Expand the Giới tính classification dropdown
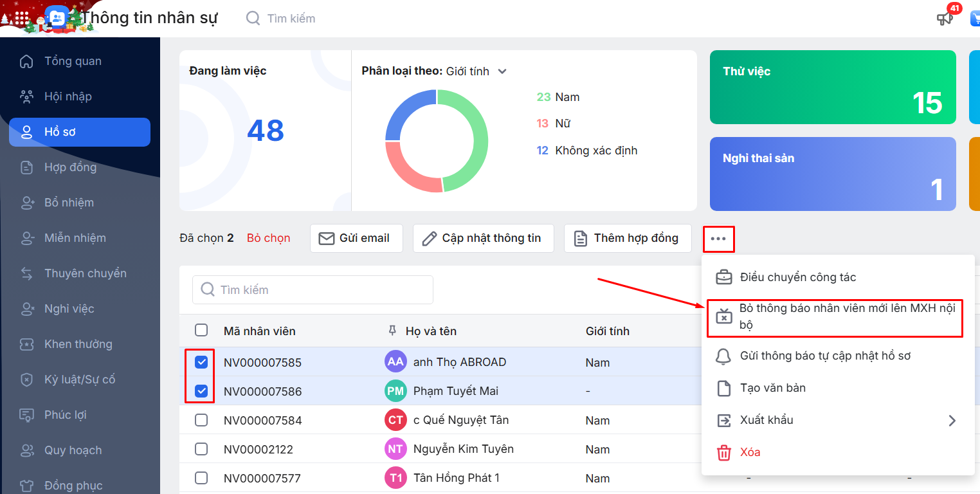Screen dimensions: 980x494 click(x=502, y=71)
